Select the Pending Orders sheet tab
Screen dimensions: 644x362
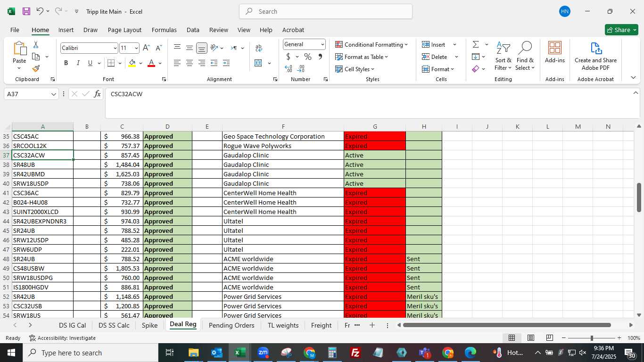(x=231, y=325)
